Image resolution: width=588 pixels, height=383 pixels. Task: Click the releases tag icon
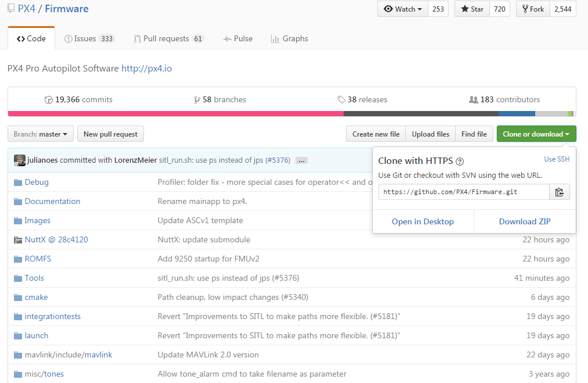341,99
